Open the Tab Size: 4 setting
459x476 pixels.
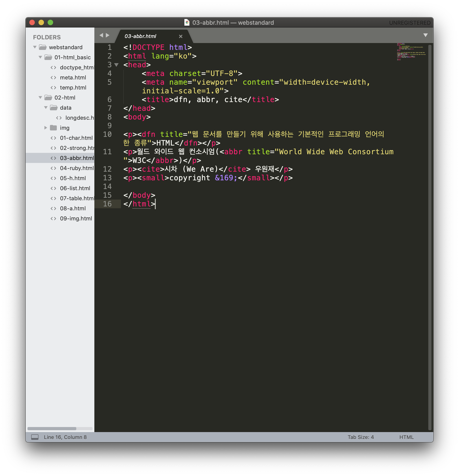click(x=361, y=437)
